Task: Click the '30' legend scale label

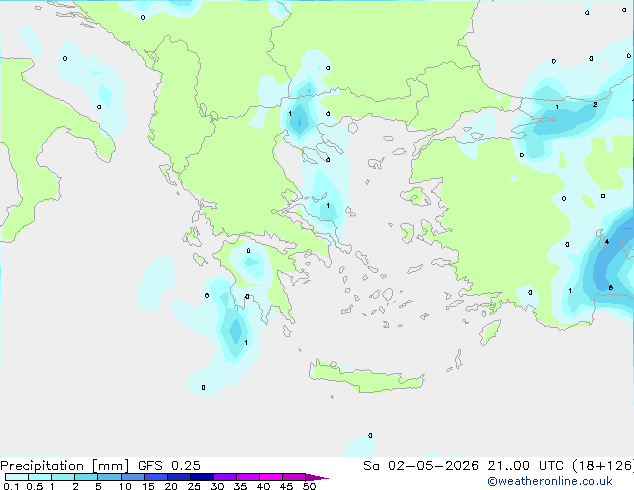Action: coord(217,486)
